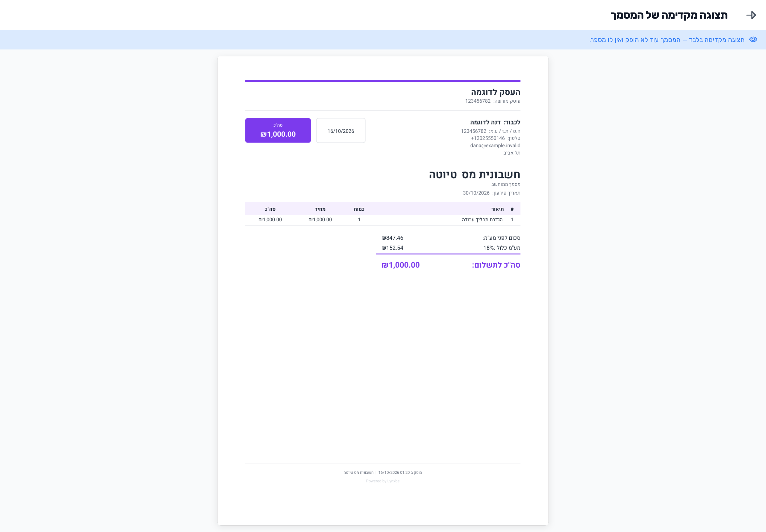Click the business name 'העסק לדוגמה'
Image resolution: width=766 pixels, height=532 pixels.
click(495, 92)
